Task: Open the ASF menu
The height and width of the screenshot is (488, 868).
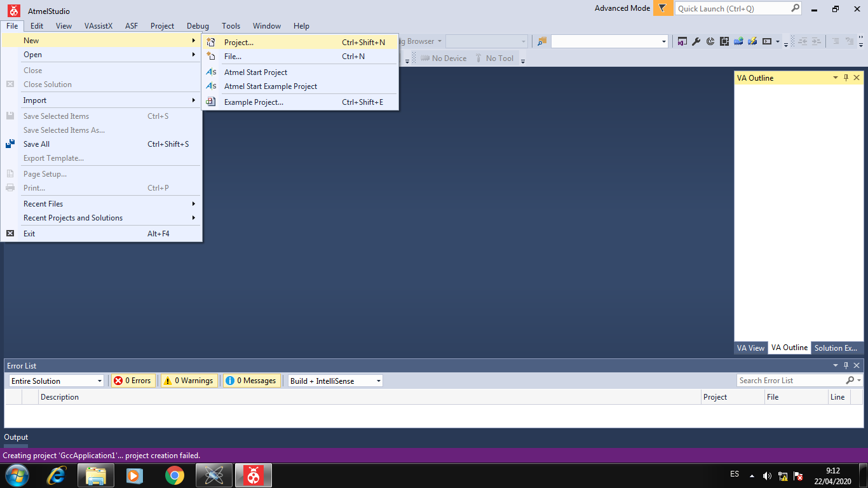Action: 132,26
